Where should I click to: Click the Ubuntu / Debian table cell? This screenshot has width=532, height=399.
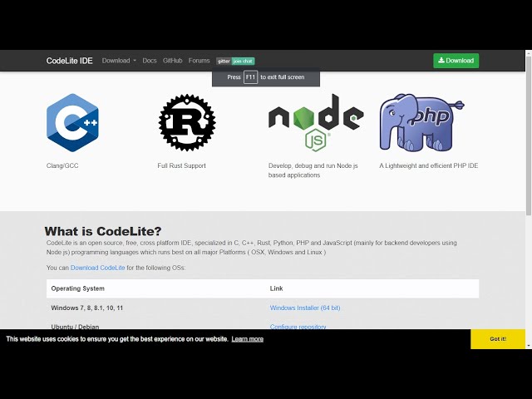pyautogui.click(x=75, y=327)
